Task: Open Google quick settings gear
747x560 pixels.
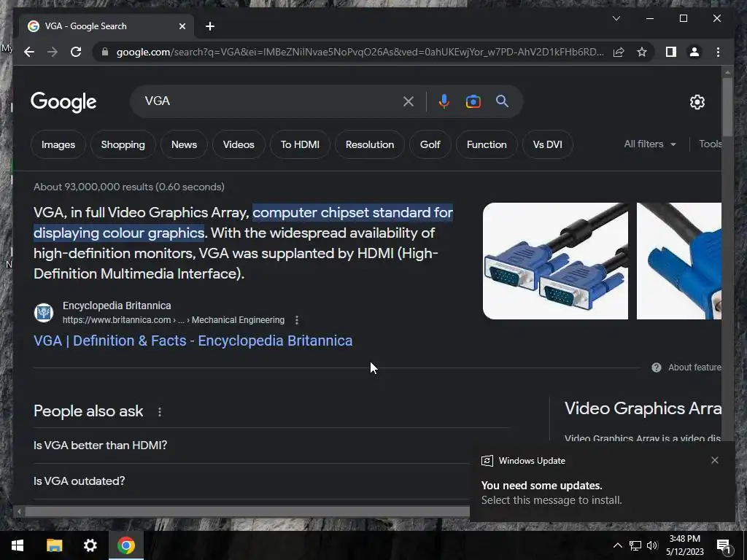Action: (697, 102)
